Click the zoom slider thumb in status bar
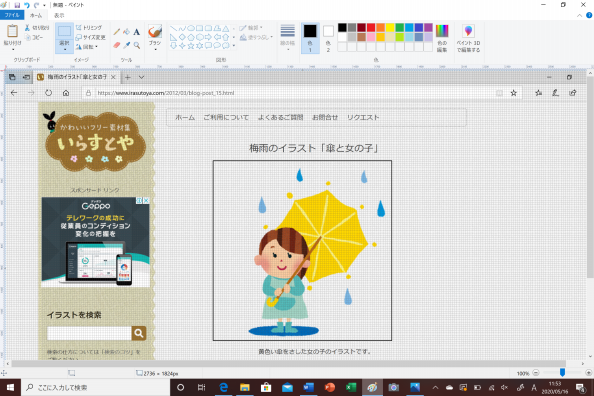594x396 pixels. click(563, 373)
